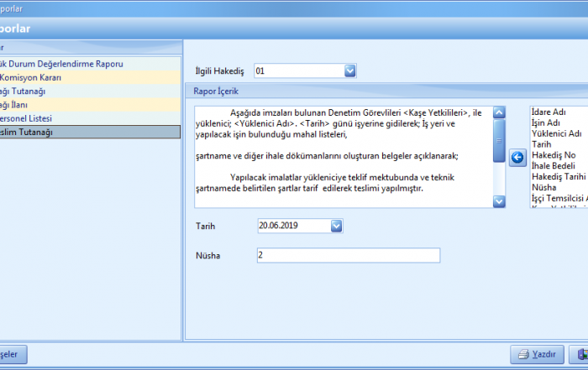Select İhale Bedeli in the field list

point(555,166)
